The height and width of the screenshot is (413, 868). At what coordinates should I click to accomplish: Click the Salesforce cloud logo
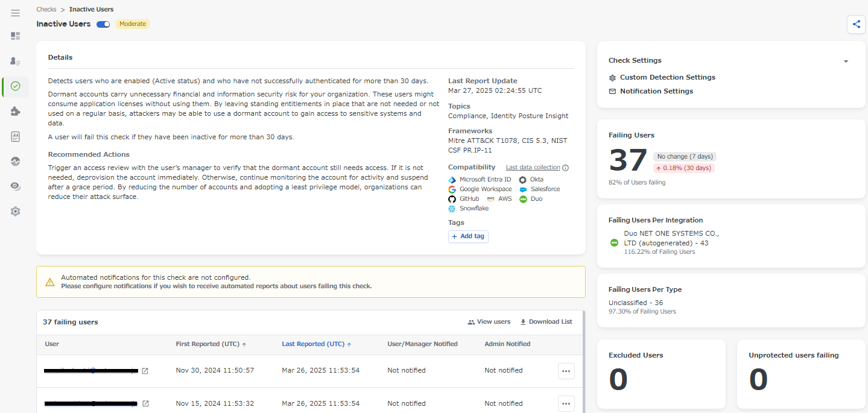coord(522,189)
